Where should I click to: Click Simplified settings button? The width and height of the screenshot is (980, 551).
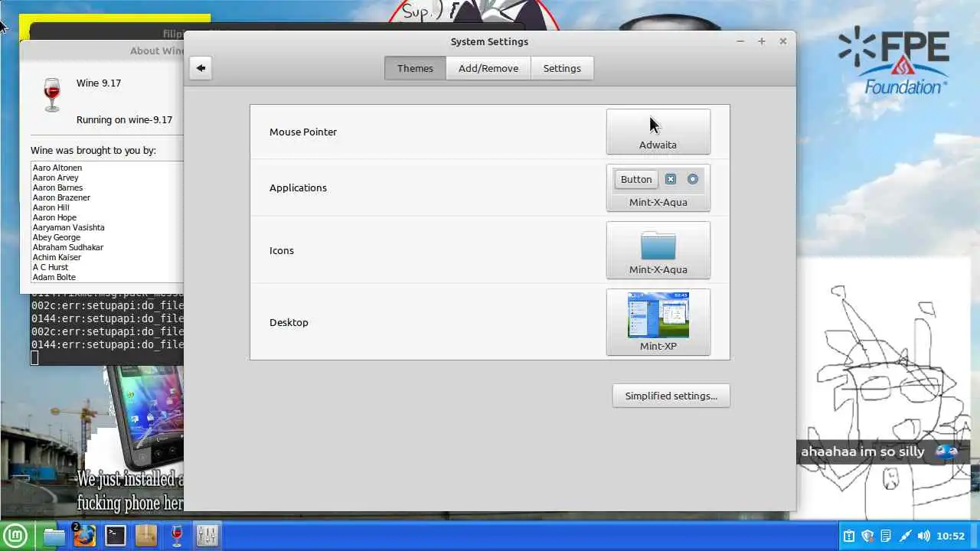(671, 396)
